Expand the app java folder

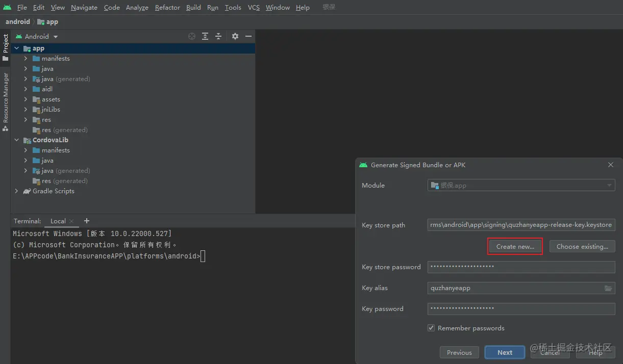pos(26,69)
